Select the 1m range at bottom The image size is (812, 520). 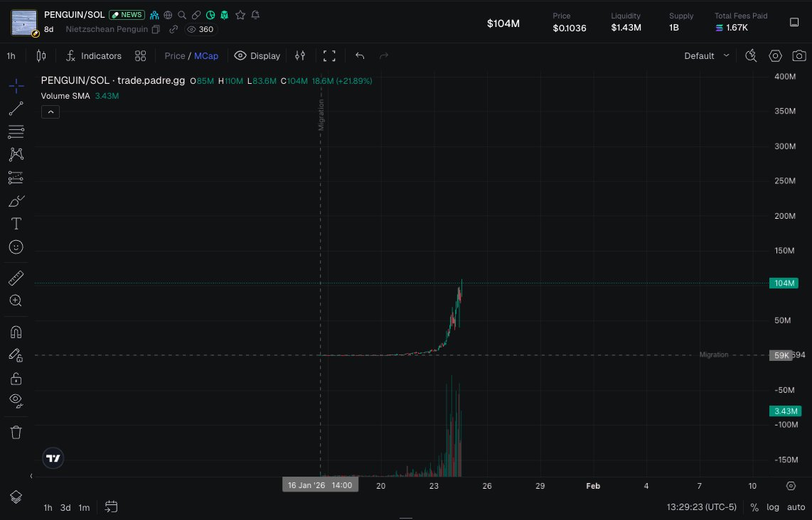(84, 508)
